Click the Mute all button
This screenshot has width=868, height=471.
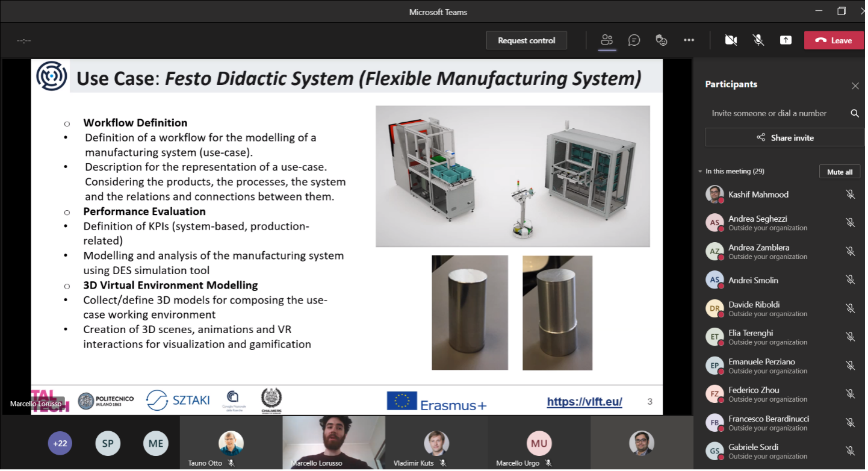click(x=839, y=172)
